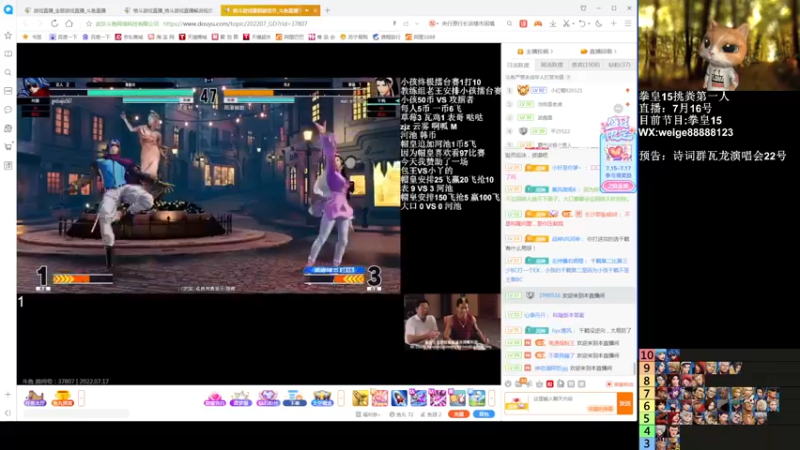Click the orange send button in chat
The width and height of the screenshot is (800, 450).
pyautogui.click(x=625, y=403)
